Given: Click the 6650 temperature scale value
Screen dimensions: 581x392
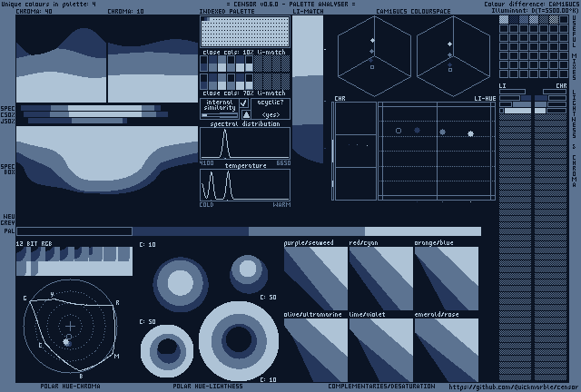Looking at the screenshot, I should point(283,163).
